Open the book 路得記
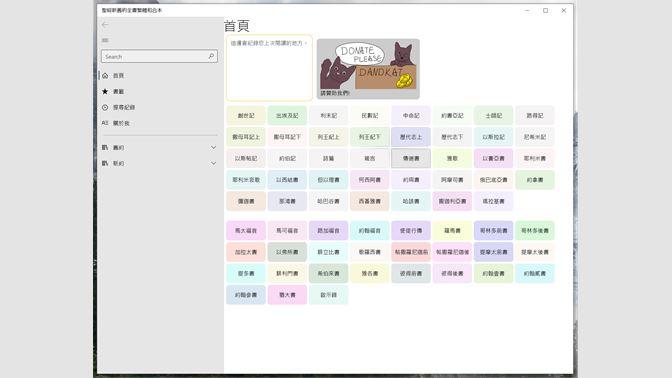 535,116
